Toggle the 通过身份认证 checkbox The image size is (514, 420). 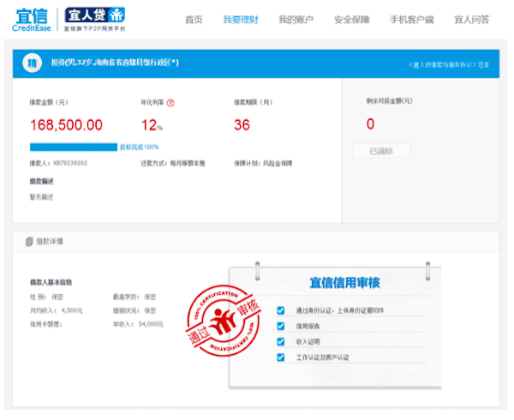point(281,310)
